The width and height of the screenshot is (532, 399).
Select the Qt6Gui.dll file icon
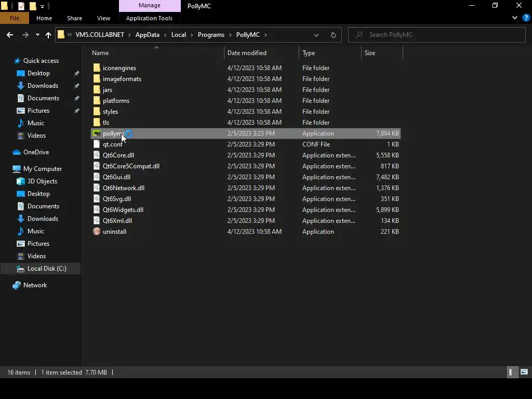97,177
